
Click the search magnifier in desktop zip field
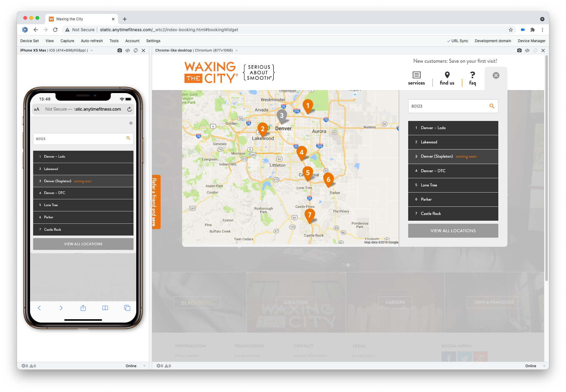492,106
